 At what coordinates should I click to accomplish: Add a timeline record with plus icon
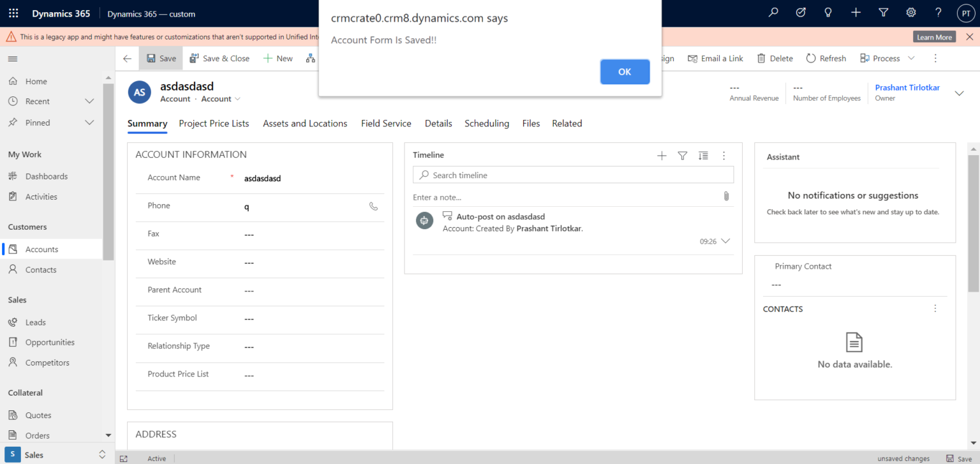662,155
